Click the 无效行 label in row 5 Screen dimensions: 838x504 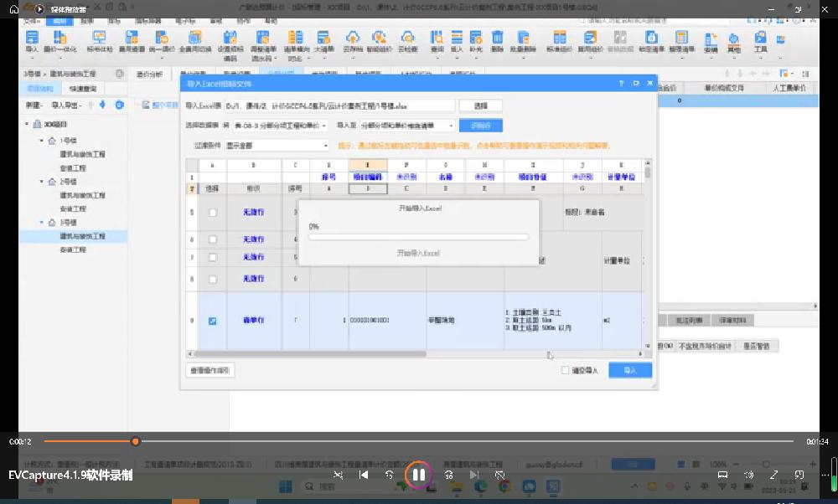(x=253, y=213)
